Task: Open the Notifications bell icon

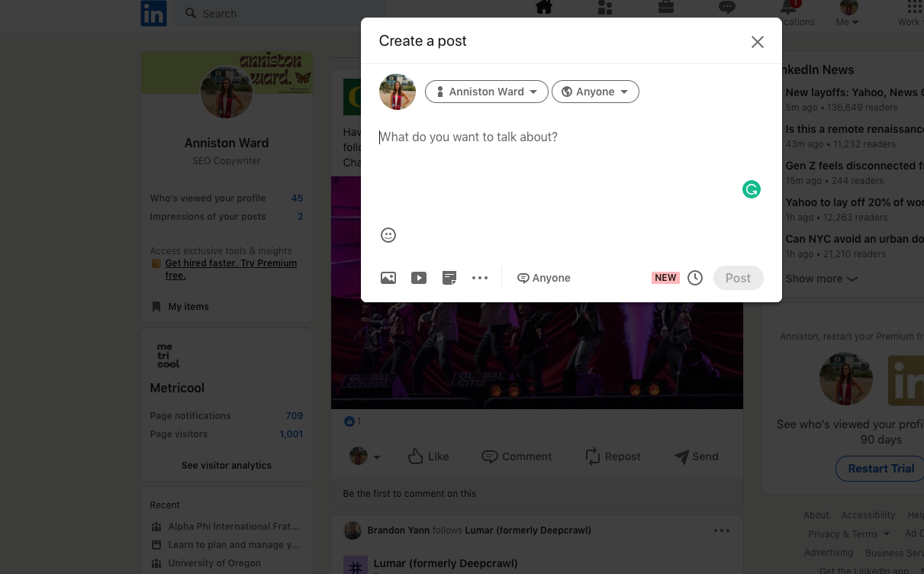Action: click(x=788, y=8)
